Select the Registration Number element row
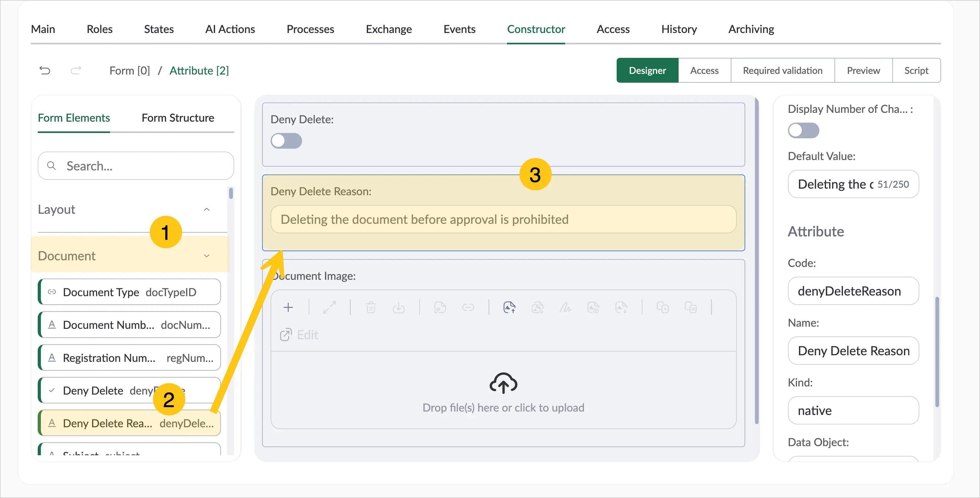This screenshot has width=980, height=498. point(129,357)
